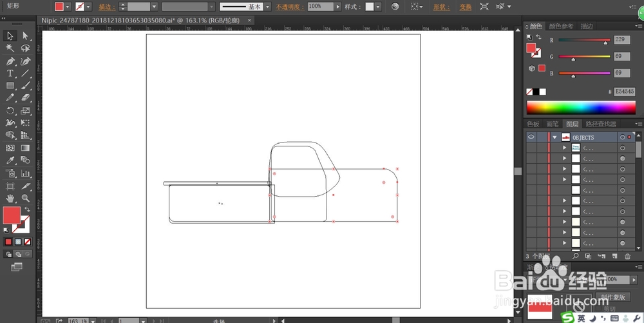The height and width of the screenshot is (323, 644).
Task: Switch to 色板 tab
Action: [x=533, y=124]
